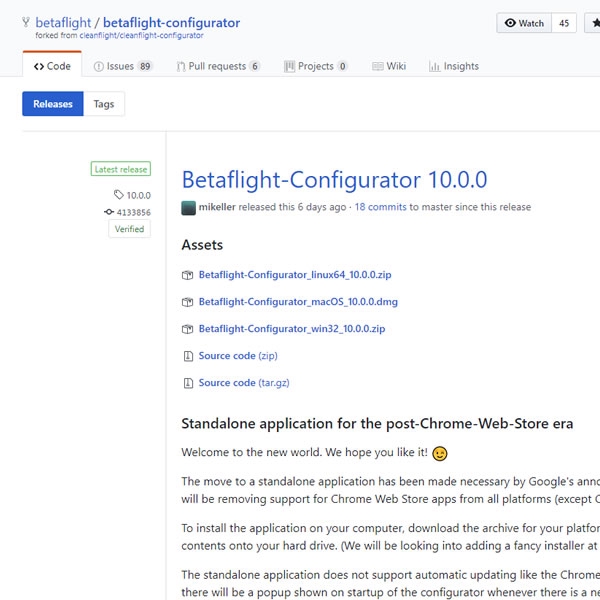Click file icon beside Source code (zip)
This screenshot has height=600, width=600.
pyautogui.click(x=188, y=356)
